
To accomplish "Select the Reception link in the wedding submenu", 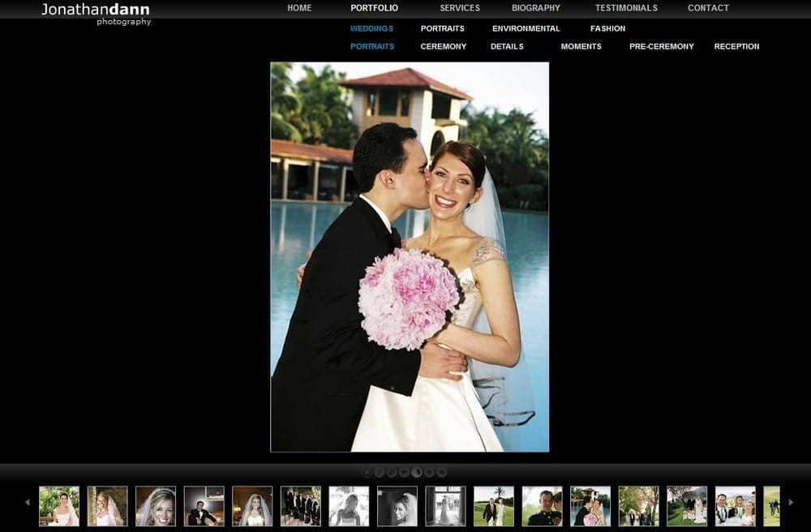I will [736, 46].
